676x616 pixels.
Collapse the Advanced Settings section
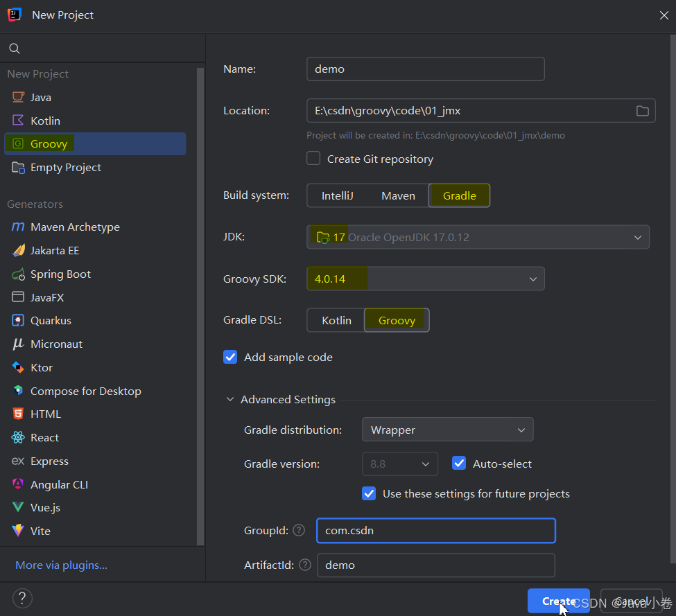pyautogui.click(x=230, y=399)
